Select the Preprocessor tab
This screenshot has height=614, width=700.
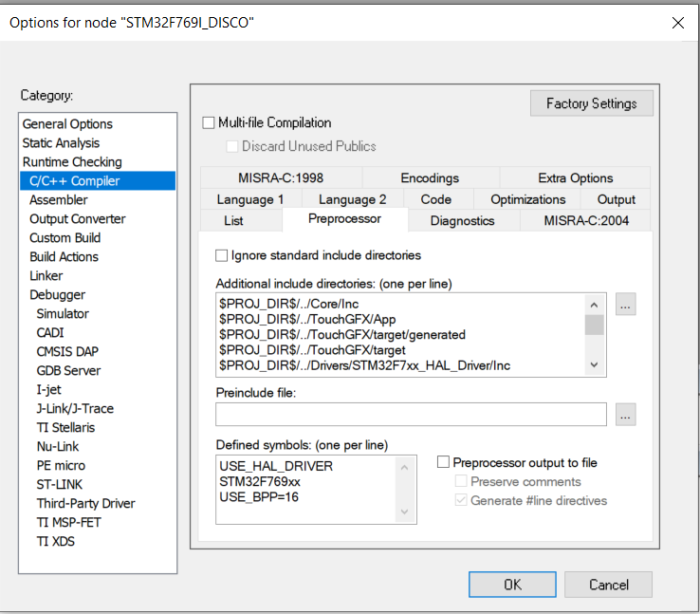tap(344, 219)
